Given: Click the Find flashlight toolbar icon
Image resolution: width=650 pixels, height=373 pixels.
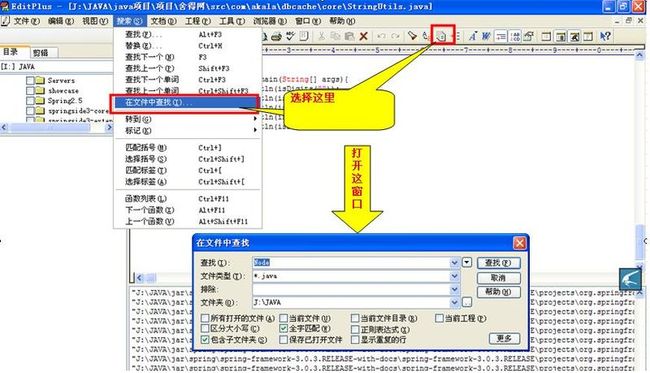Looking at the screenshot, I should pyautogui.click(x=412, y=36).
